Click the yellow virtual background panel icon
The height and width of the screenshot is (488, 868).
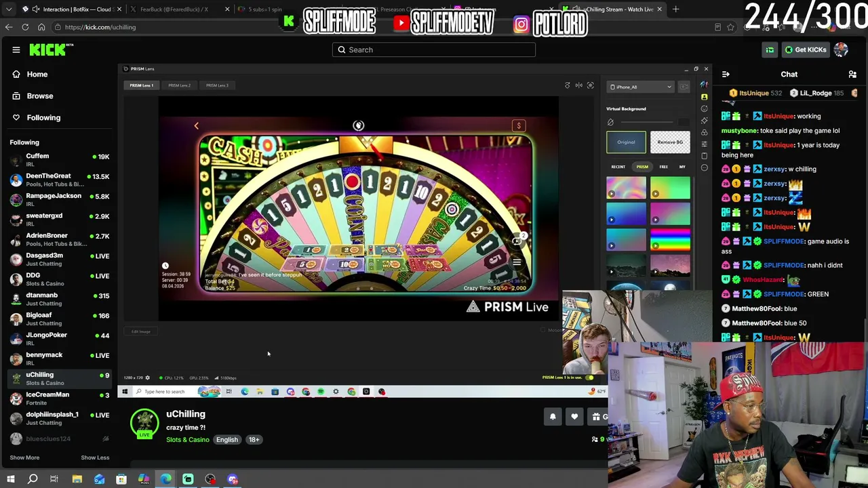705,97
